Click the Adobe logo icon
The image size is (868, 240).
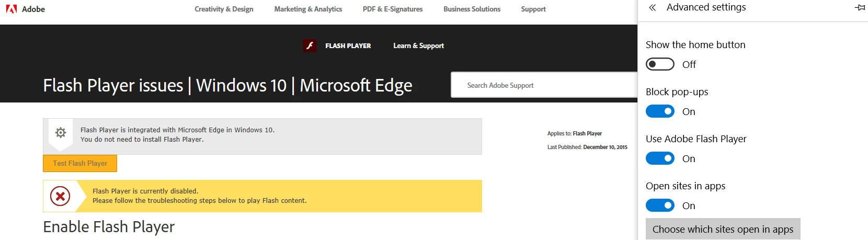11,9
